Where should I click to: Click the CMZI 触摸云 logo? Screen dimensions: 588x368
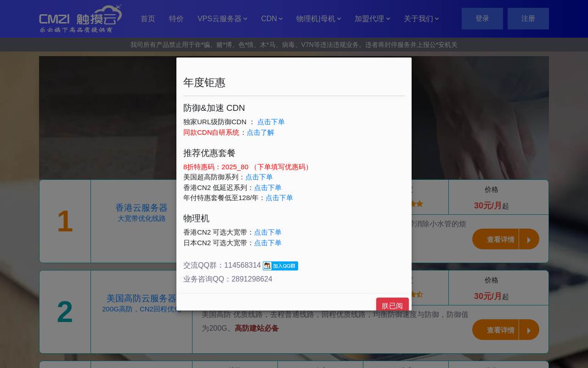[x=80, y=19]
